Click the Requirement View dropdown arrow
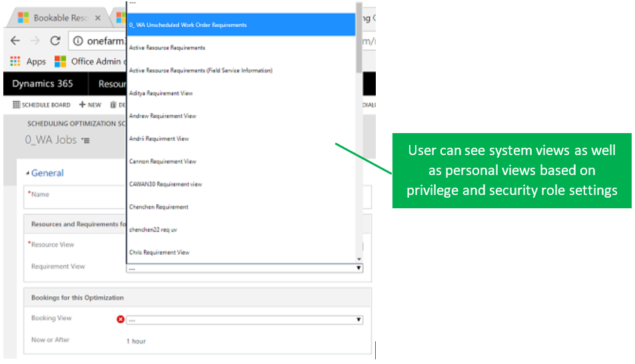Viewport: 635px width, 364px height. pyautogui.click(x=358, y=268)
